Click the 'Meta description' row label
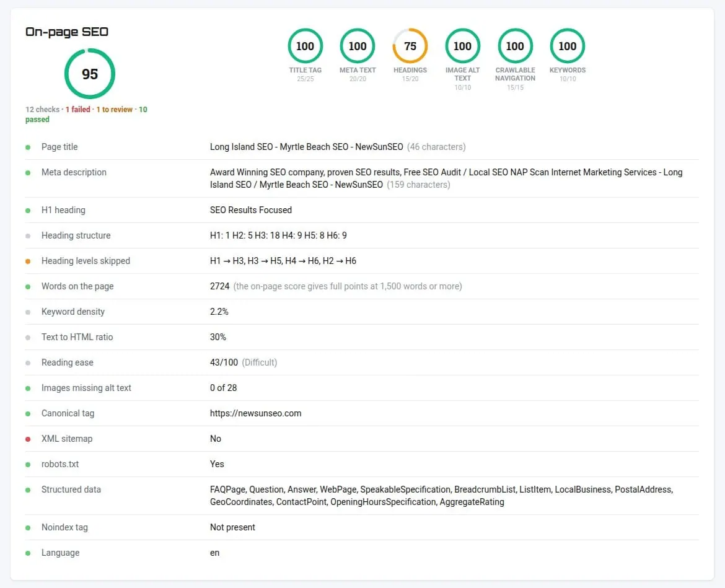This screenshot has width=725, height=588. [x=74, y=172]
